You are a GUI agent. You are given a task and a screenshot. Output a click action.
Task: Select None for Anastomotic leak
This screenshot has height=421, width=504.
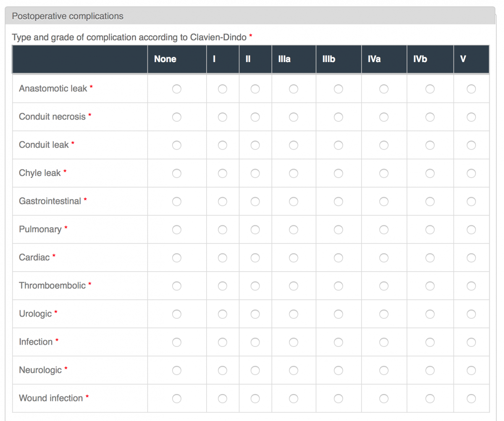coord(177,89)
